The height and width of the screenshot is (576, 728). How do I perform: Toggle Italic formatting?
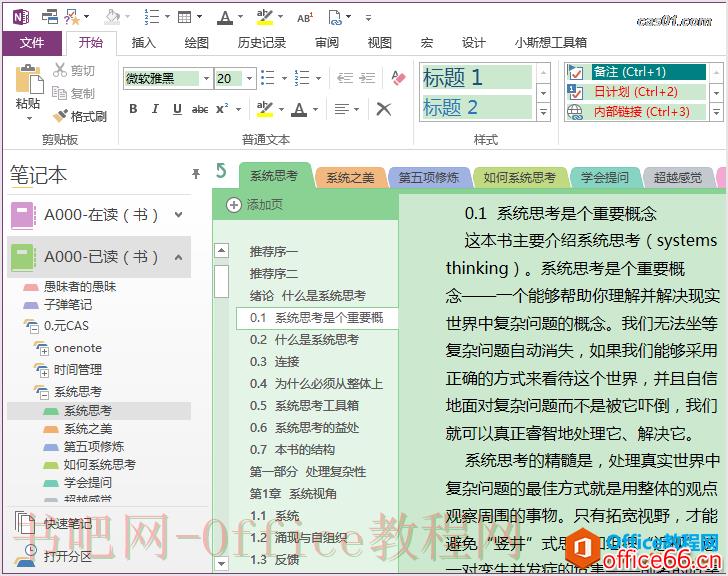pos(155,109)
